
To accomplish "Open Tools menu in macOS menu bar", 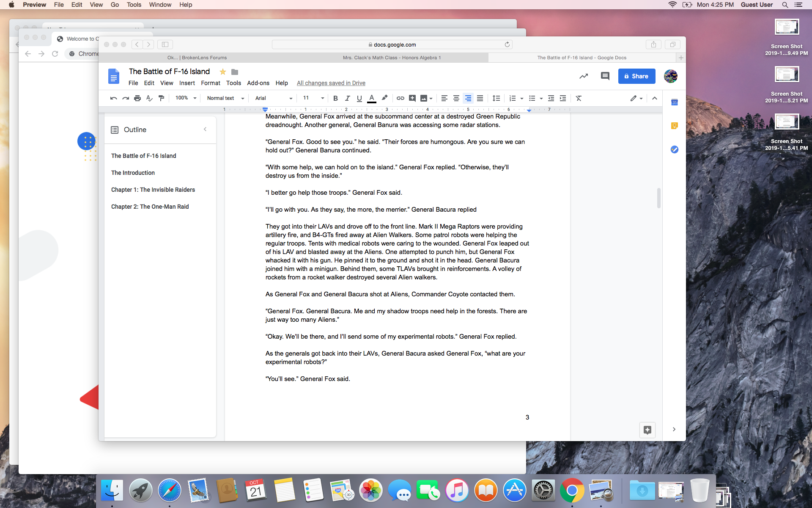I will click(x=134, y=5).
